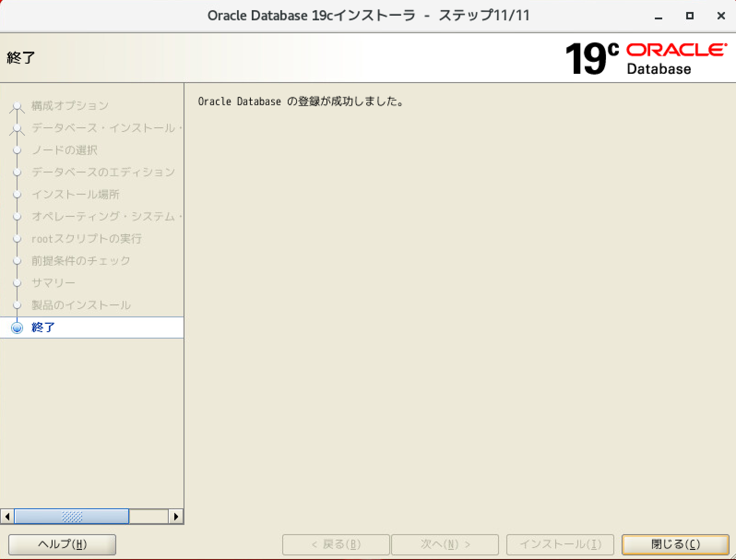Image resolution: width=736 pixels, height=560 pixels.
Task: Click the right arrow of the sidebar scrollbar
Action: pos(176,516)
